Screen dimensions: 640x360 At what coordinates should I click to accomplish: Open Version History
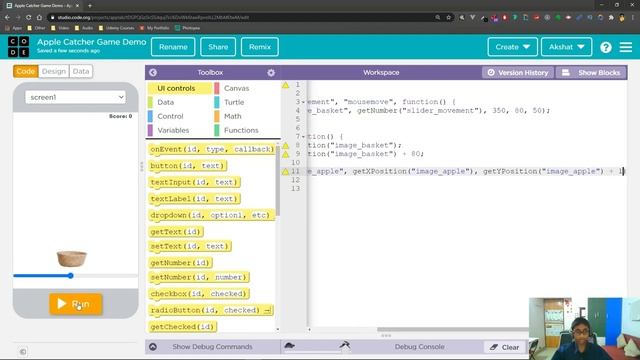[x=518, y=73]
